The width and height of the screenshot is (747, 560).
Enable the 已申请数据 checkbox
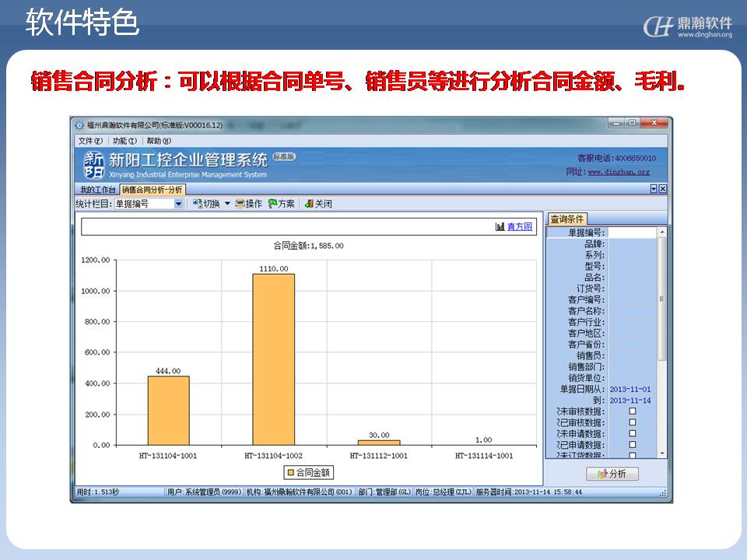[632, 445]
